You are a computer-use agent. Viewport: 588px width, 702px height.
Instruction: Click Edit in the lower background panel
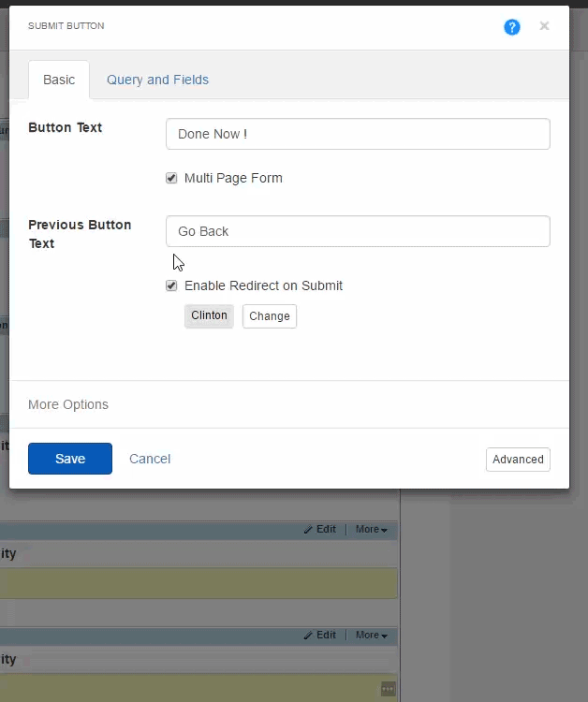pos(320,635)
